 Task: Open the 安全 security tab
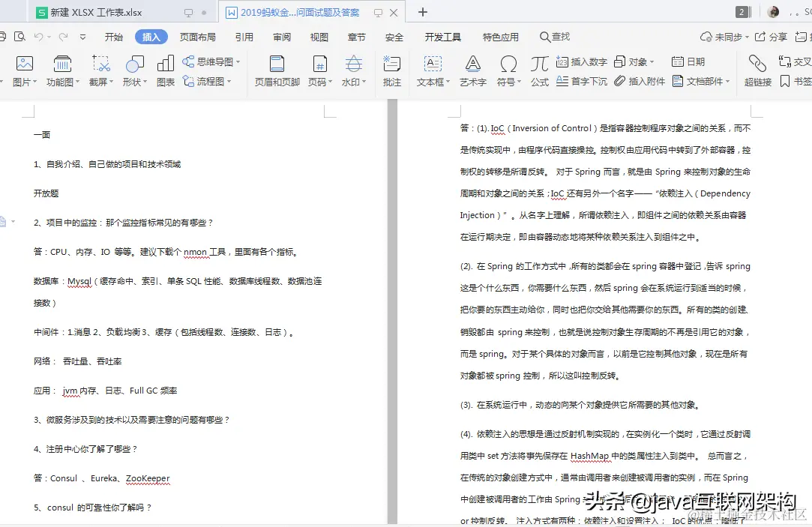(x=394, y=37)
